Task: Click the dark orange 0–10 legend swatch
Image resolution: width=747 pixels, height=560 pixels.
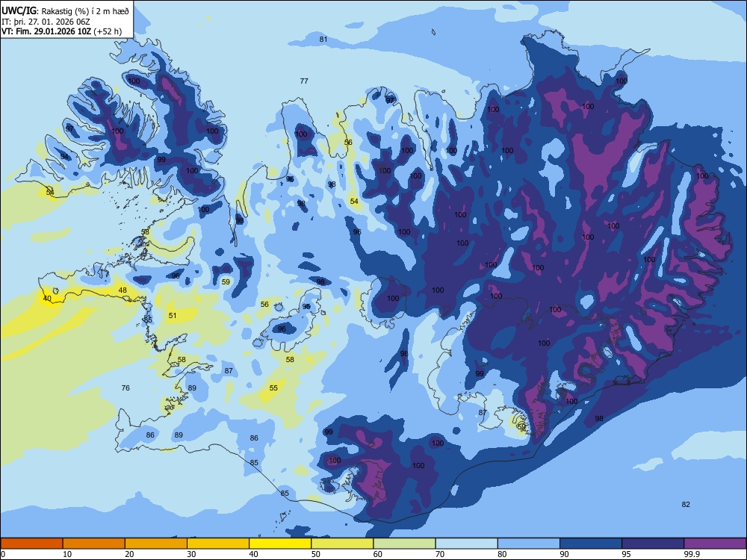Action: [31, 544]
